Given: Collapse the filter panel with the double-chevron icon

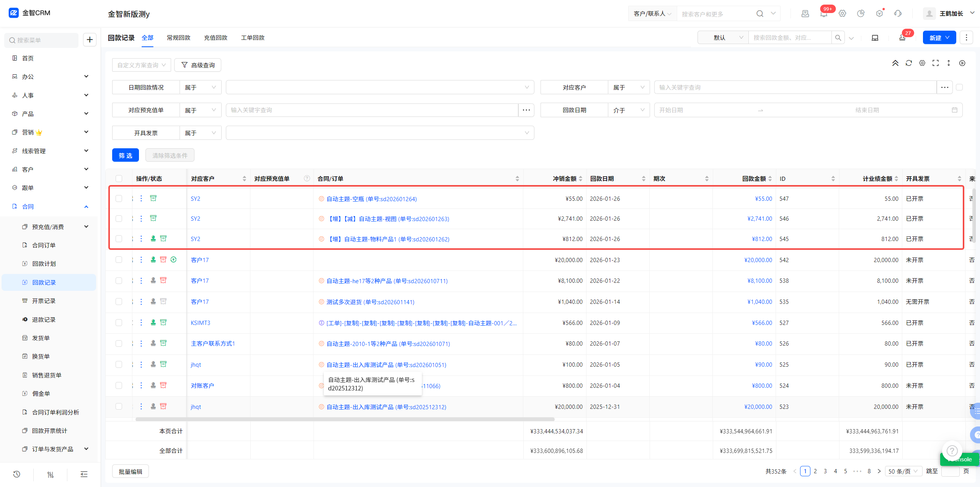Looking at the screenshot, I should [895, 63].
